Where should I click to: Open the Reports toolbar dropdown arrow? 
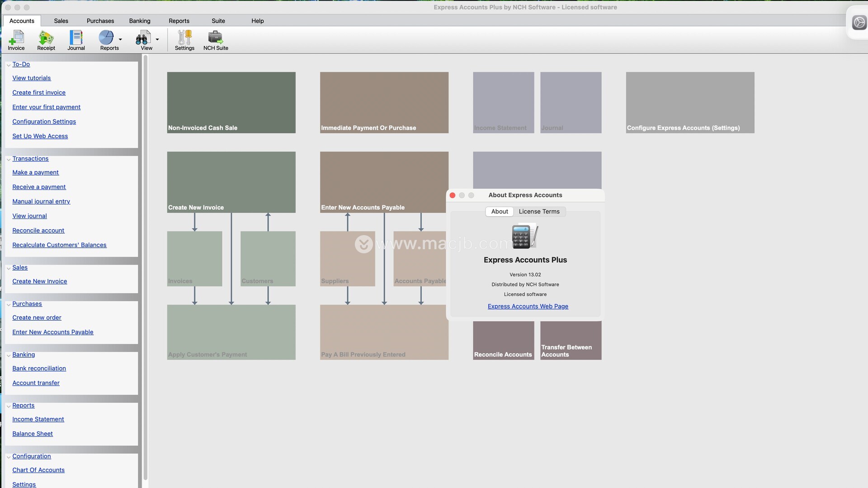coord(120,39)
